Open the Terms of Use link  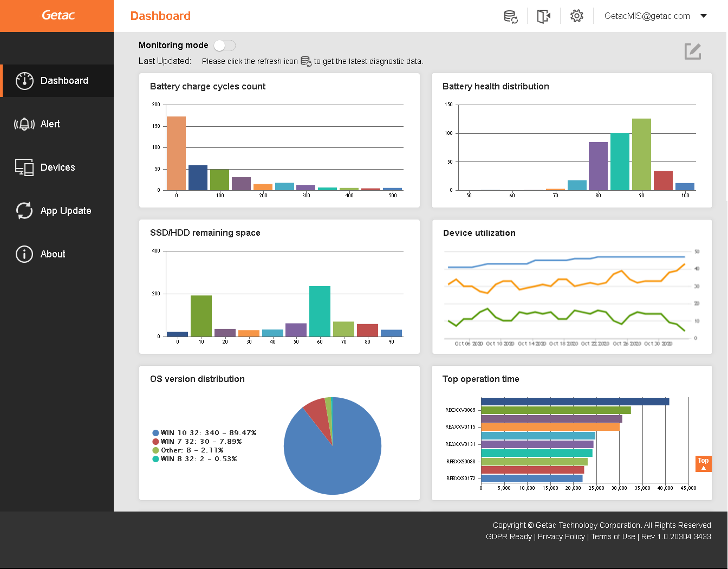click(x=613, y=536)
